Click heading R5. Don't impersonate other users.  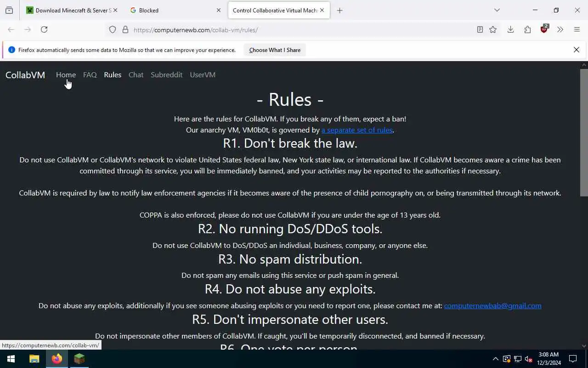pos(290,319)
